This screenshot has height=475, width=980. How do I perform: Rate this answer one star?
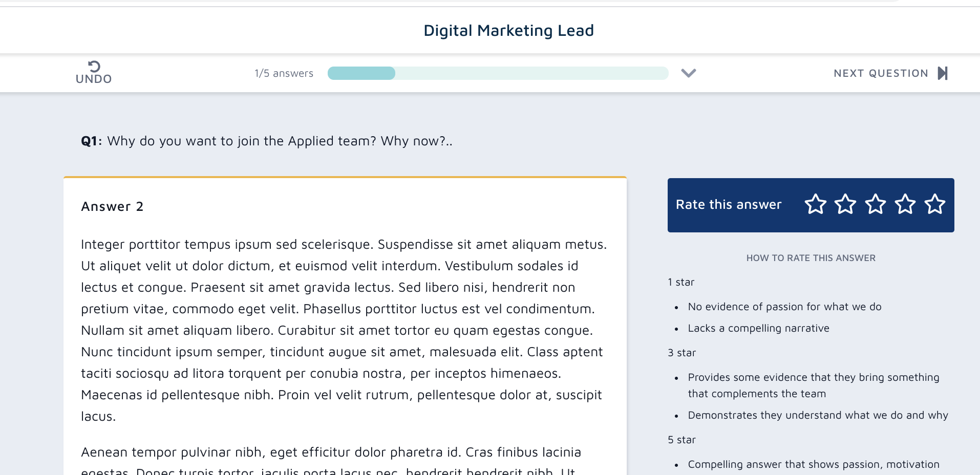point(815,204)
